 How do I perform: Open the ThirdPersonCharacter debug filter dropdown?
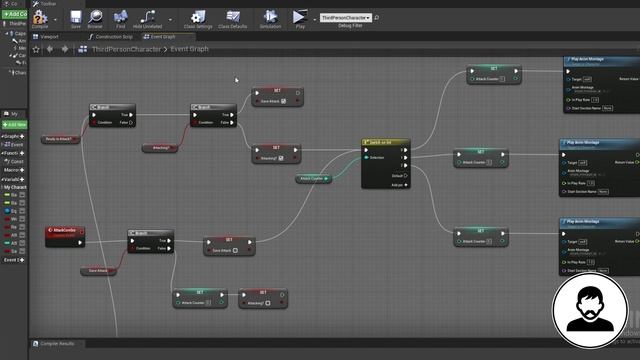tap(346, 18)
